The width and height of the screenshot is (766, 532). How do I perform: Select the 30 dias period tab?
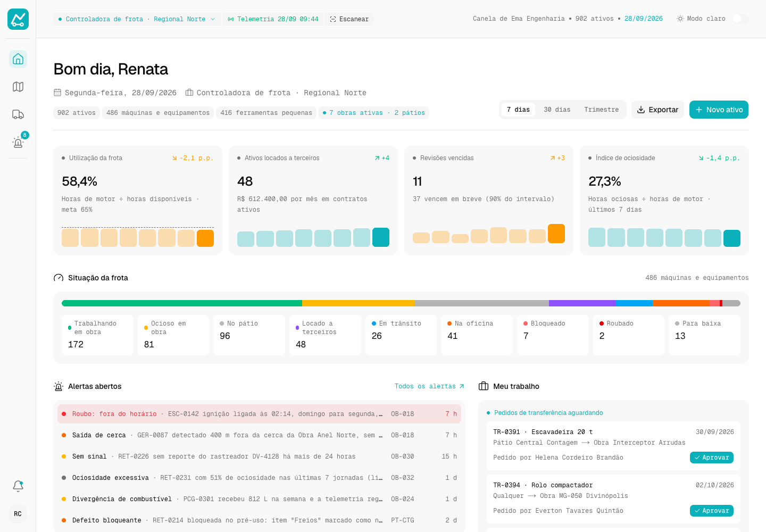[x=557, y=110]
